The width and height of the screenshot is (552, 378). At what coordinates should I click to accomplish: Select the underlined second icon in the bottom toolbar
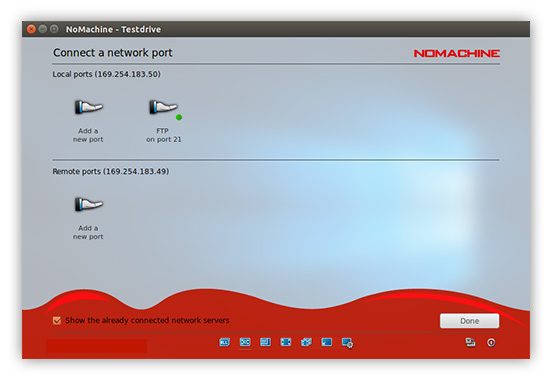pyautogui.click(x=245, y=342)
